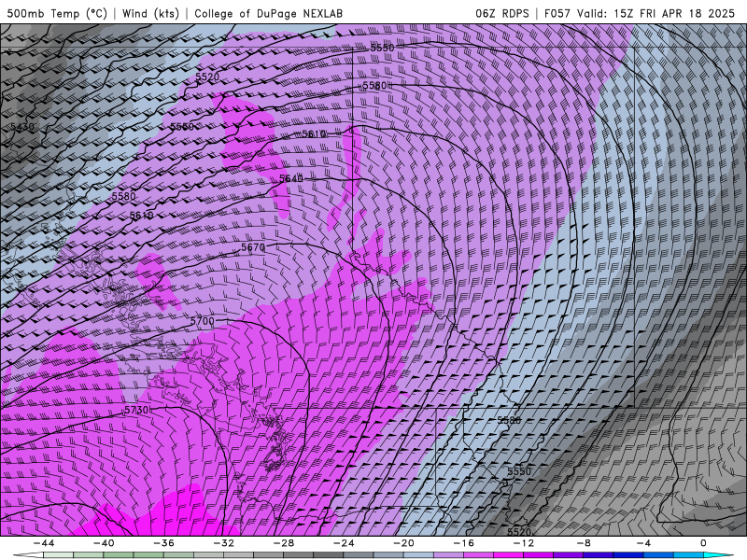The height and width of the screenshot is (560, 747).
Task: Click the 'Wind (kts)' header text
Action: tap(150, 13)
